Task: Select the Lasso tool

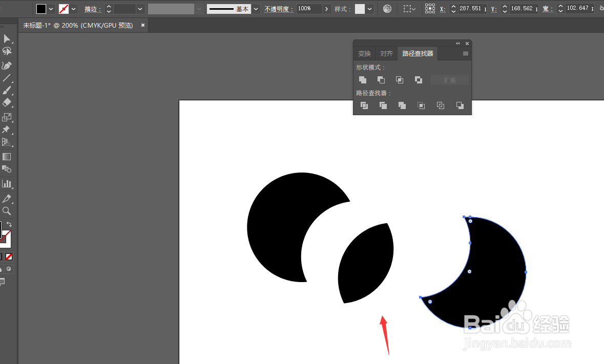Action: [x=7, y=51]
